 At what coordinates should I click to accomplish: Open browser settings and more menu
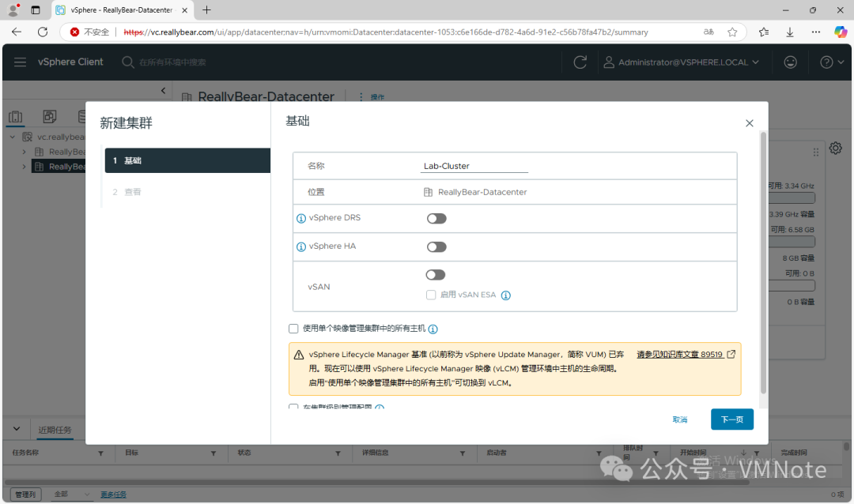coord(816,32)
